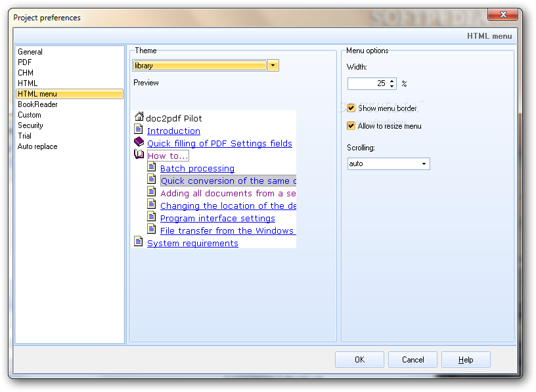
Task: Open the System requirements link
Action: pos(192,244)
